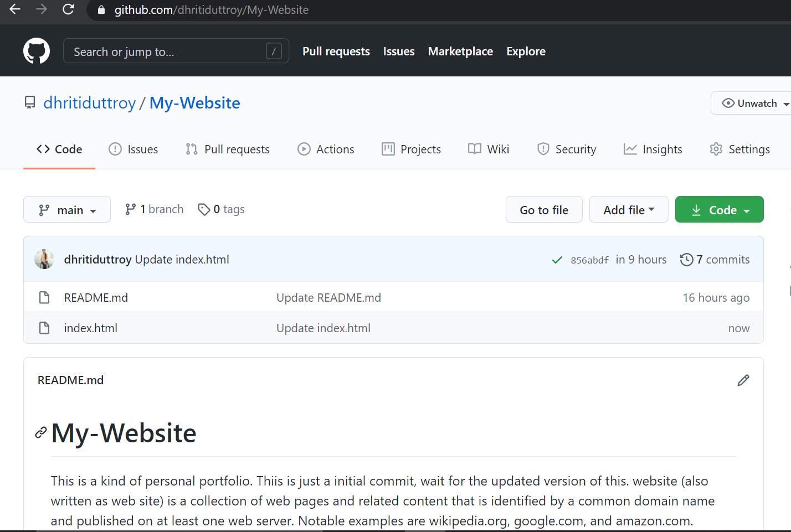Click the '16 hours ago' timestamp
This screenshot has height=532, width=791.
[716, 298]
